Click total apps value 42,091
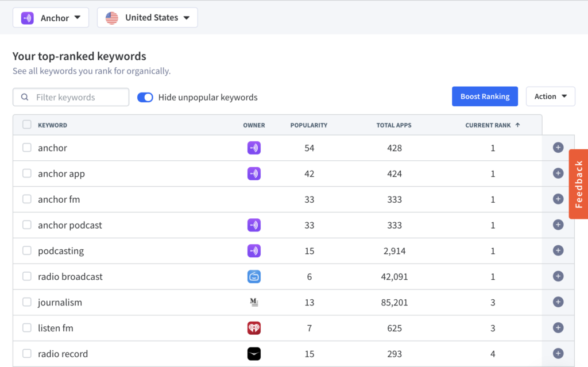 (394, 277)
